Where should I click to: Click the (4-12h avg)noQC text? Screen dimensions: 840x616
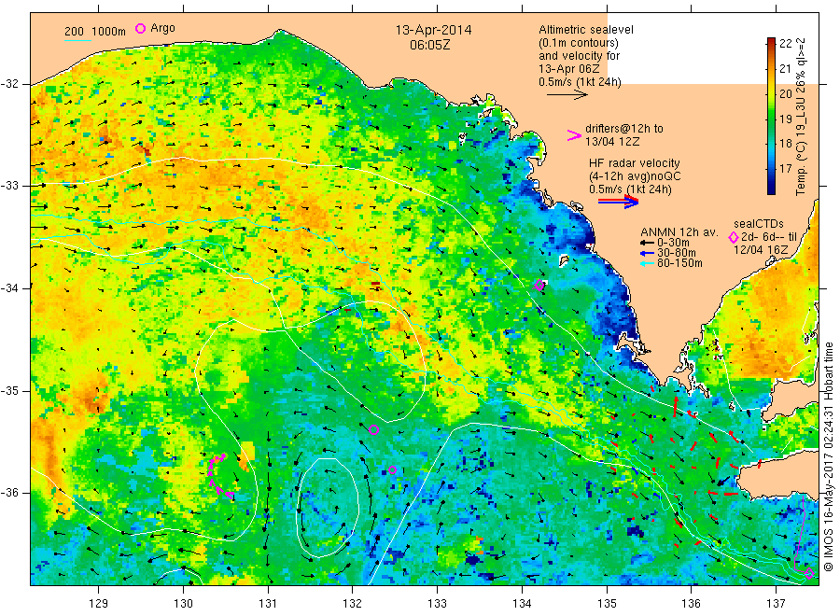[x=636, y=176]
